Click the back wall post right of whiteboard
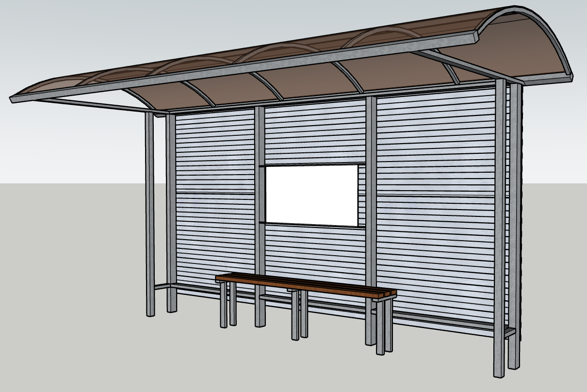Screen dimensions: 587x392 pyautogui.click(x=371, y=218)
